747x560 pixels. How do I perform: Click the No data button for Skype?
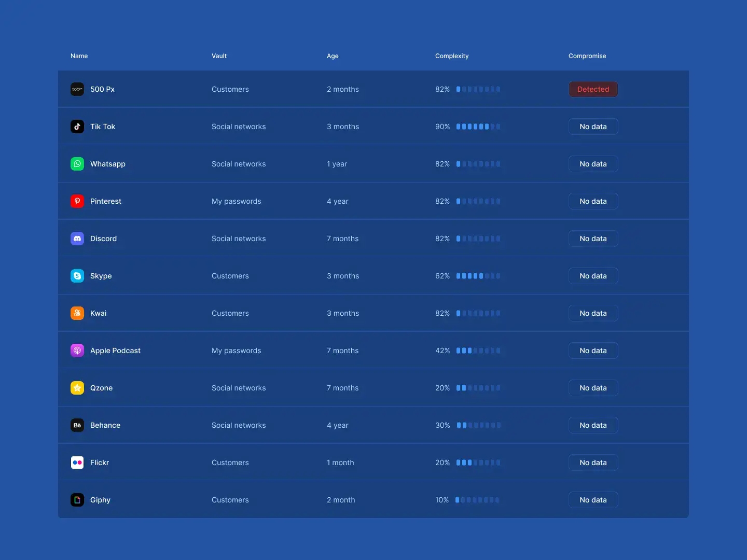593,276
